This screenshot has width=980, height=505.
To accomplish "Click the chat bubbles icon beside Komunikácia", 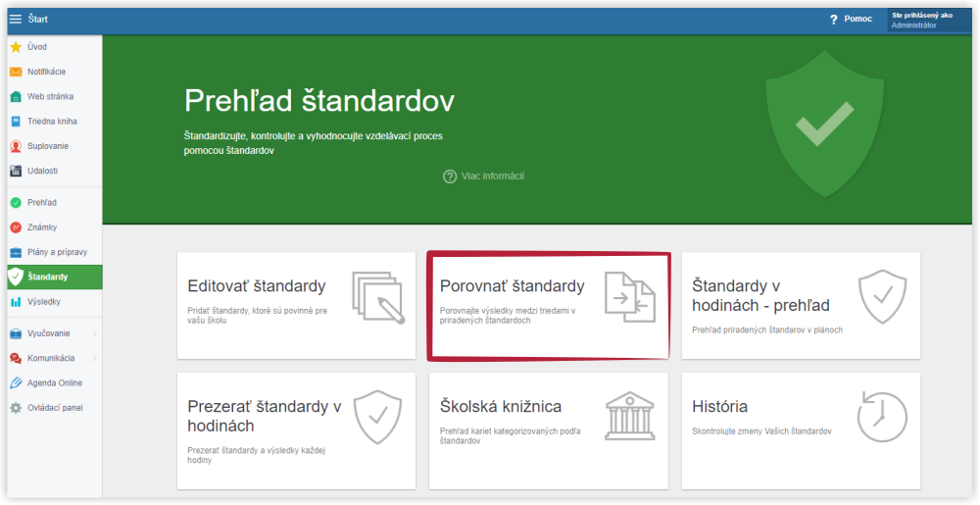I will point(16,359).
